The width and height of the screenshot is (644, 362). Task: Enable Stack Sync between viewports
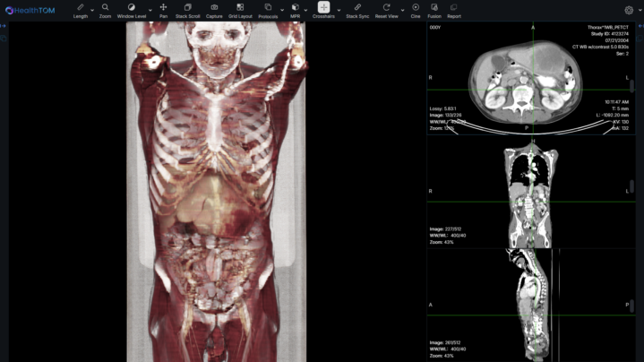[x=357, y=10]
